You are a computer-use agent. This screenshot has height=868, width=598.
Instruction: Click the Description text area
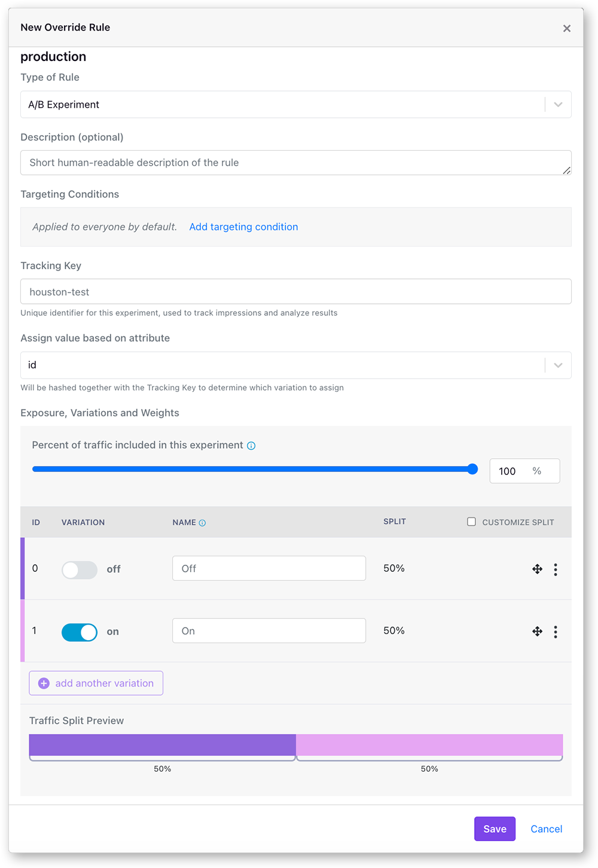click(x=296, y=162)
